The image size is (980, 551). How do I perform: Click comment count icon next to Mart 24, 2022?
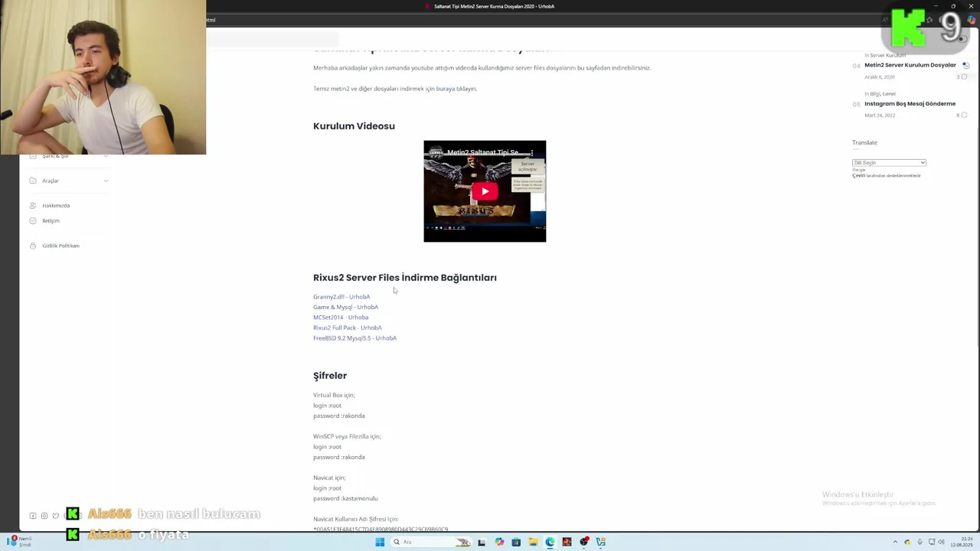[964, 115]
